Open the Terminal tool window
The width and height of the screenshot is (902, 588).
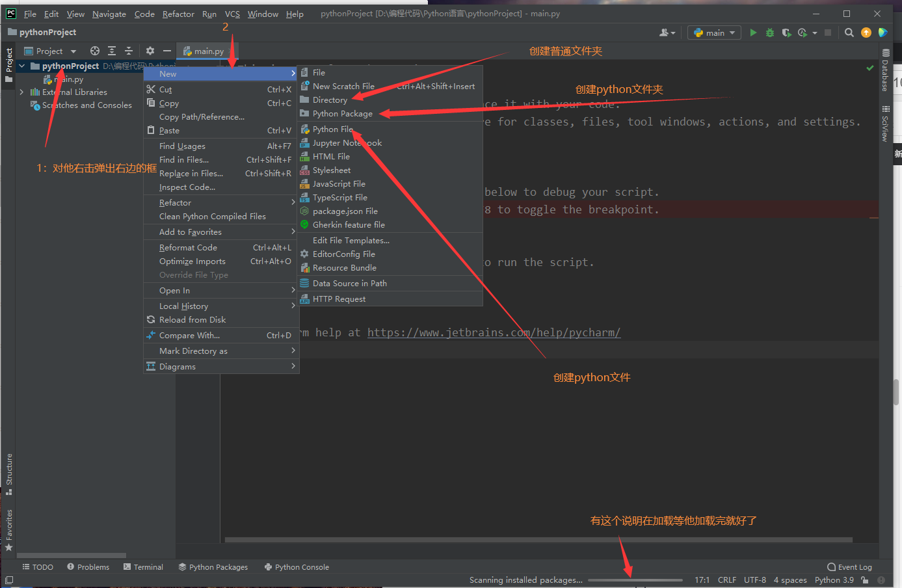click(143, 567)
